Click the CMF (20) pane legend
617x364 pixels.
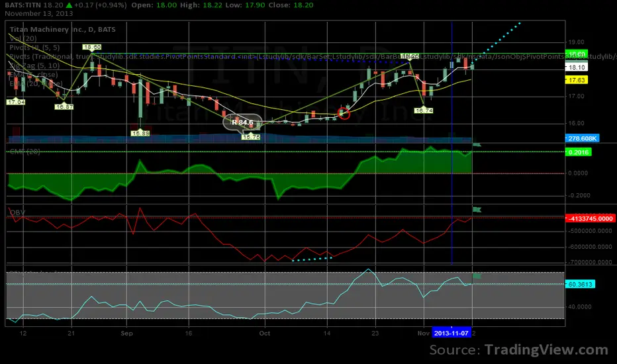pyautogui.click(x=24, y=152)
